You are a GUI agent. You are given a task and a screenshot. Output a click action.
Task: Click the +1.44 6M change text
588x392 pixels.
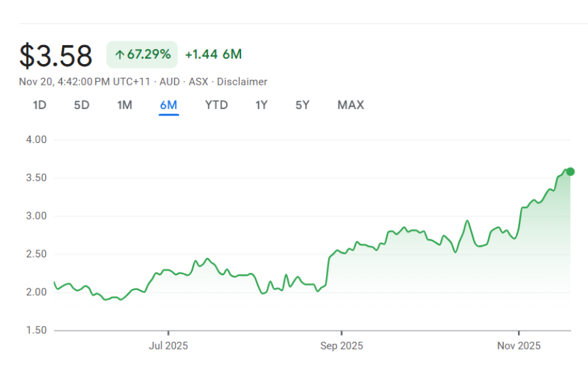pyautogui.click(x=213, y=55)
